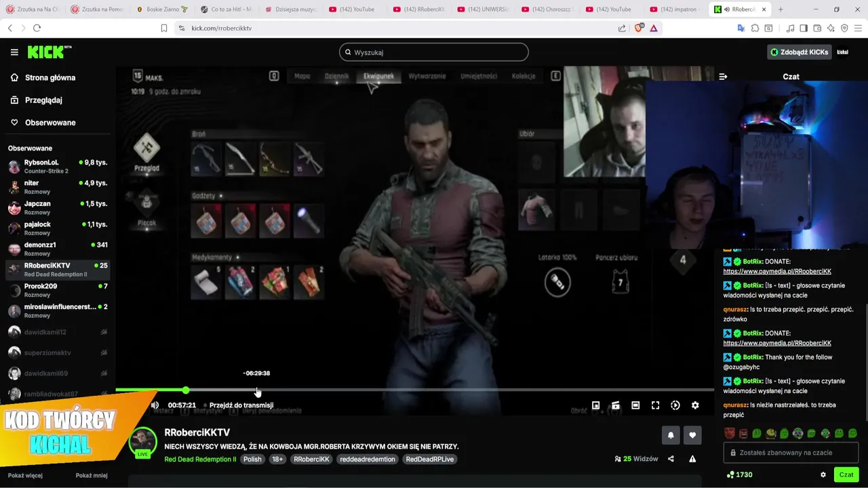This screenshot has height=488, width=868.
Task: Click the RedDeadRPLive tag
Action: [x=430, y=459]
